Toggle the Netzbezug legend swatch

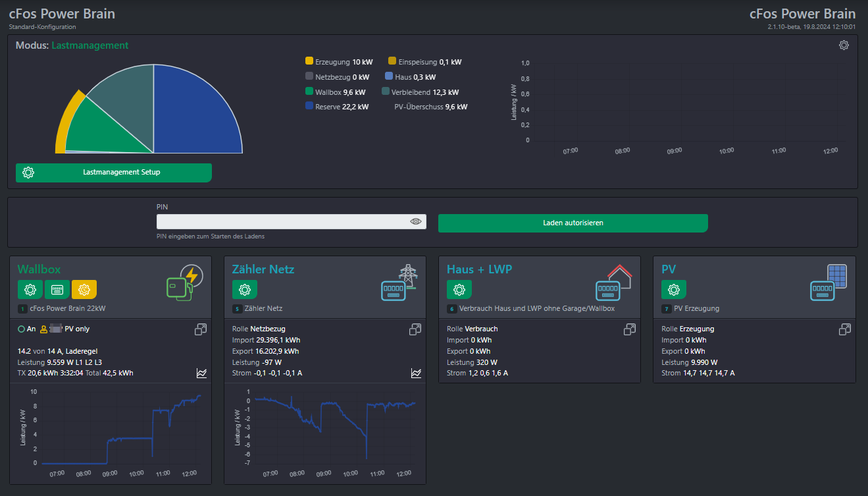pos(309,76)
